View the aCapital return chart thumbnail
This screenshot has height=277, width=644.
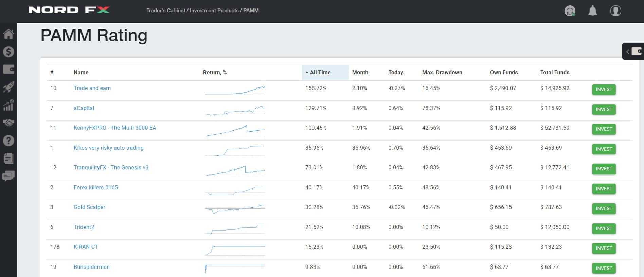[235, 111]
